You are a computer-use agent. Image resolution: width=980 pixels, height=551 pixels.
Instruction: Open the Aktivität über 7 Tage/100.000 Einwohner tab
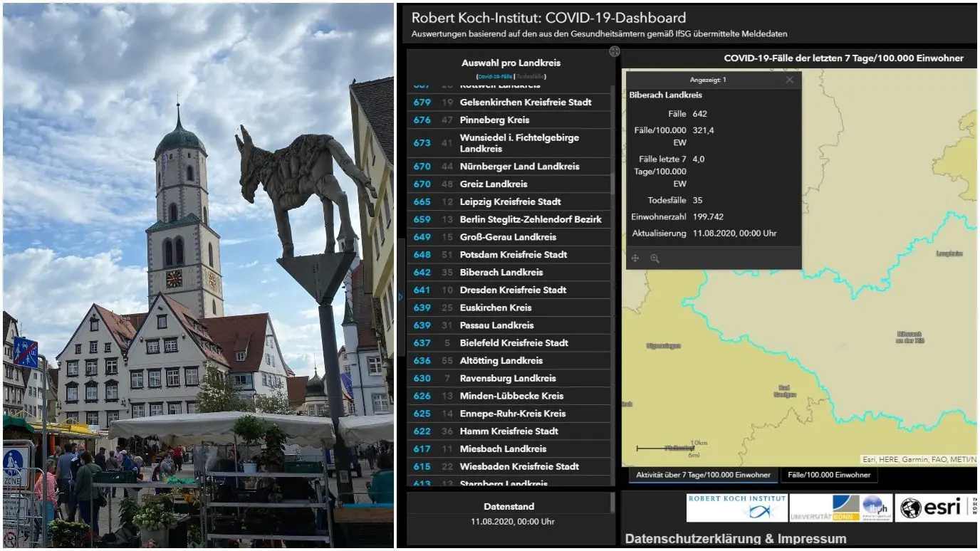(703, 475)
